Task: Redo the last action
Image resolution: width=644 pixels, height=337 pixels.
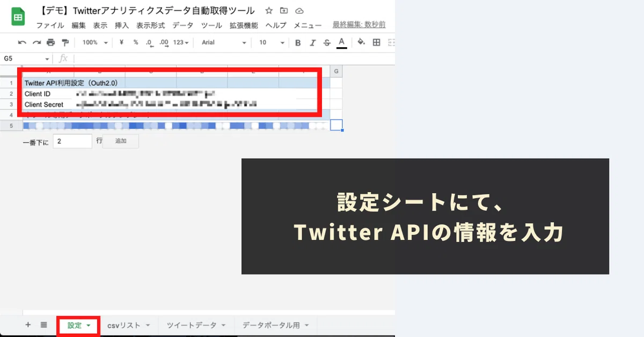Action: [36, 42]
